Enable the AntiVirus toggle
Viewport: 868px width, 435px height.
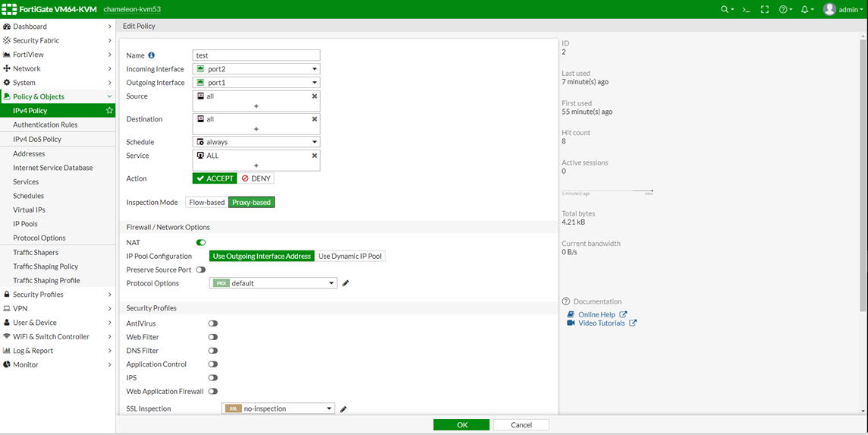click(212, 323)
